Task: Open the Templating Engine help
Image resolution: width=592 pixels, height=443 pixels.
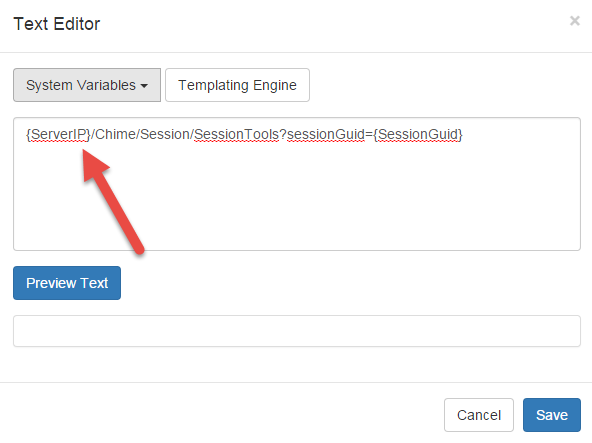Action: (237, 85)
